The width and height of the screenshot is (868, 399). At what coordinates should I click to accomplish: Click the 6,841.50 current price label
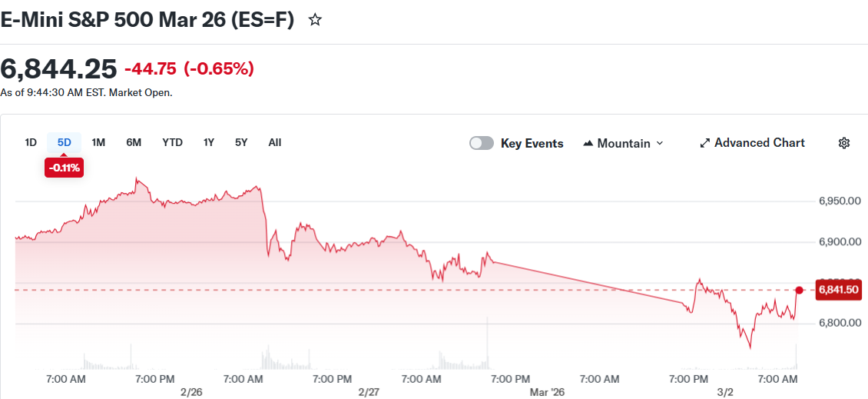coord(839,290)
